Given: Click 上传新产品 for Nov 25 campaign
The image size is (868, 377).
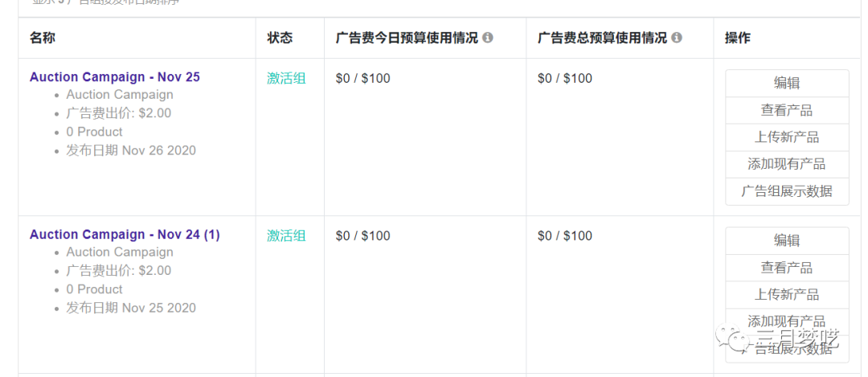Looking at the screenshot, I should click(787, 137).
